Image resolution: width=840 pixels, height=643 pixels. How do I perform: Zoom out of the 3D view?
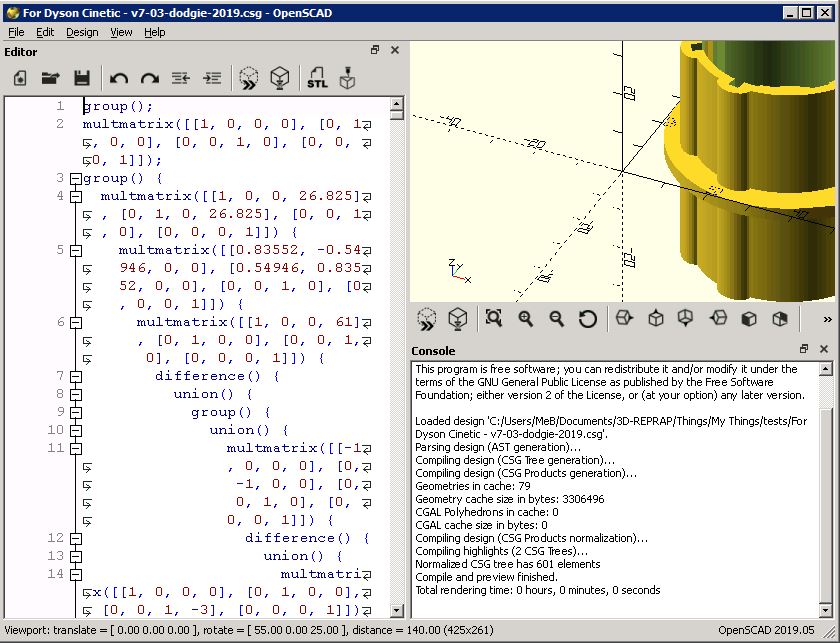tap(557, 319)
